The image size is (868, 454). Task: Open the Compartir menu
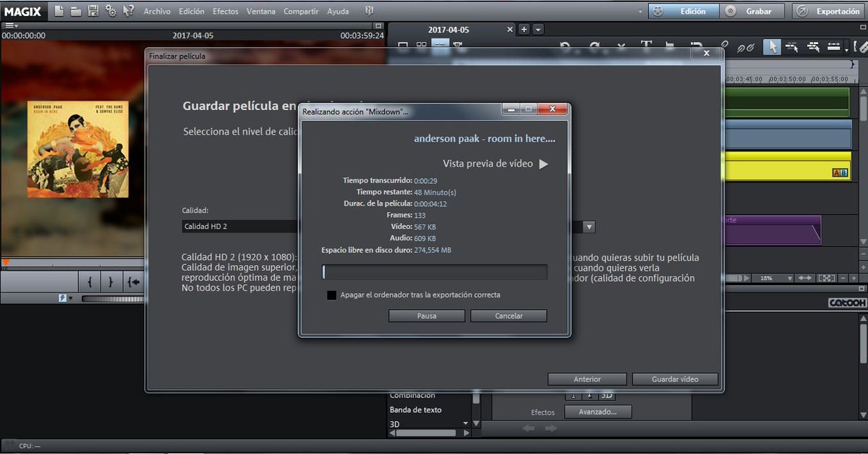(301, 12)
